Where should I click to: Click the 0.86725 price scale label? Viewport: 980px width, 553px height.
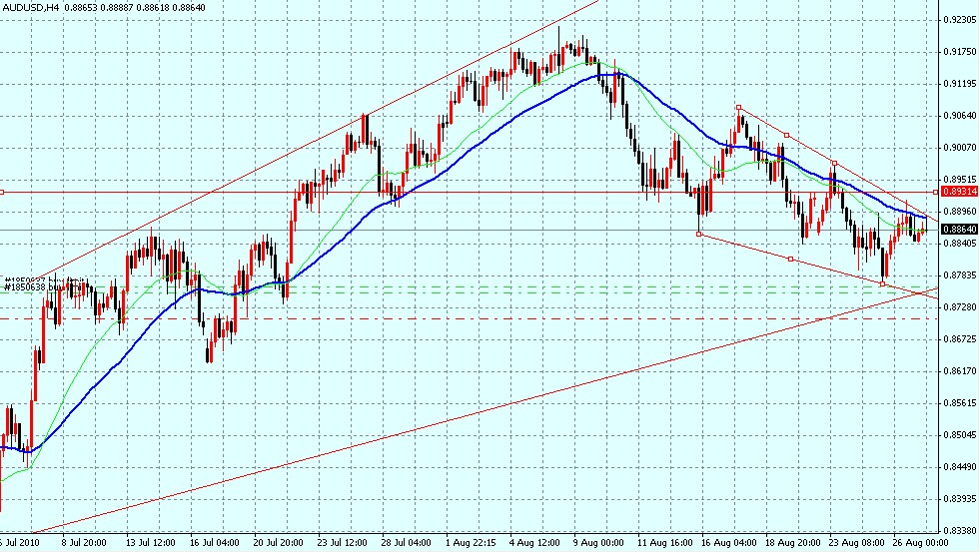coord(959,339)
